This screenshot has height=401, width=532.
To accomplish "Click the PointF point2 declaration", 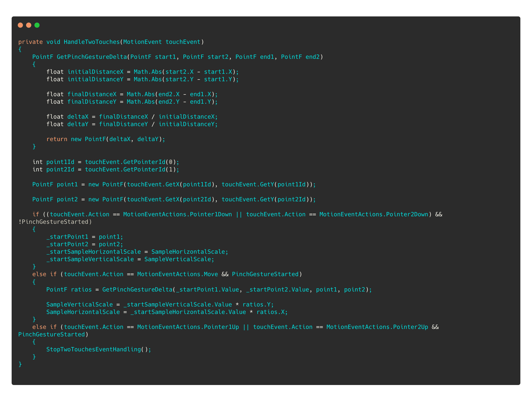I will click(55, 199).
